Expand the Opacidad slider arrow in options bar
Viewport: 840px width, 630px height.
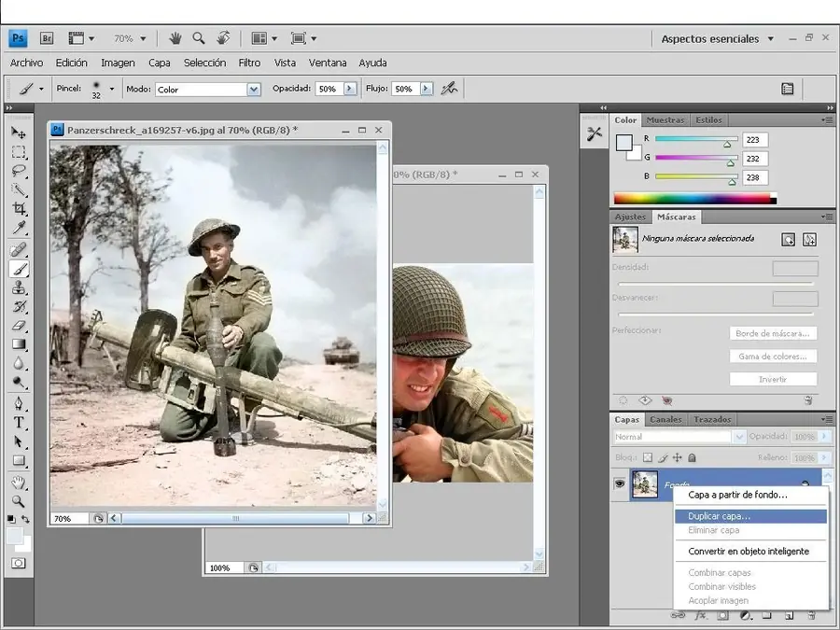click(x=350, y=89)
